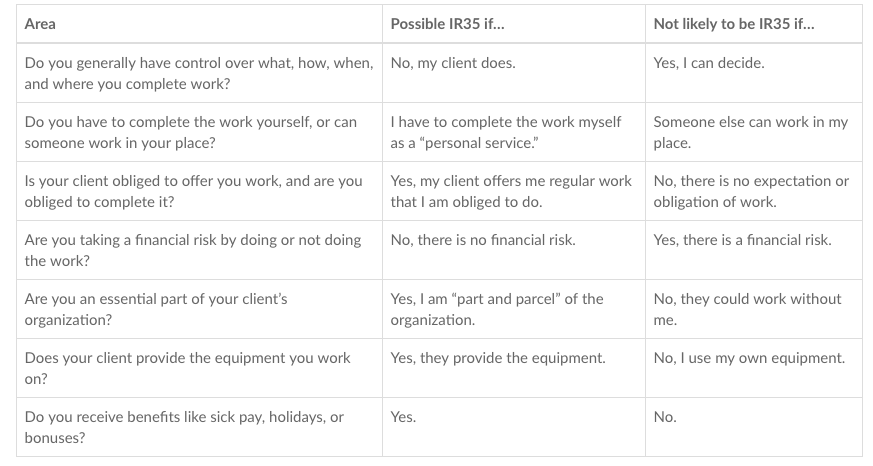The width and height of the screenshot is (873, 466).
Task: Click the "No, my client does." cell
Action: 514,73
